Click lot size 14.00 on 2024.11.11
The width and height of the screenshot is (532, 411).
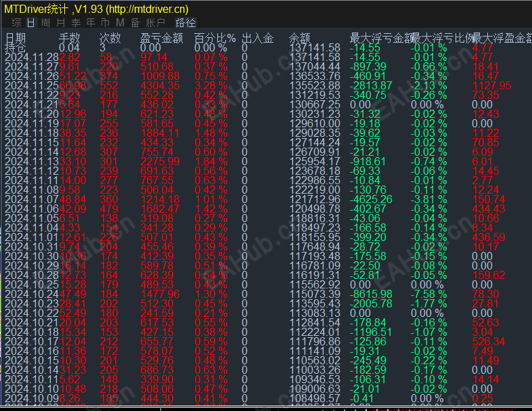72,181
